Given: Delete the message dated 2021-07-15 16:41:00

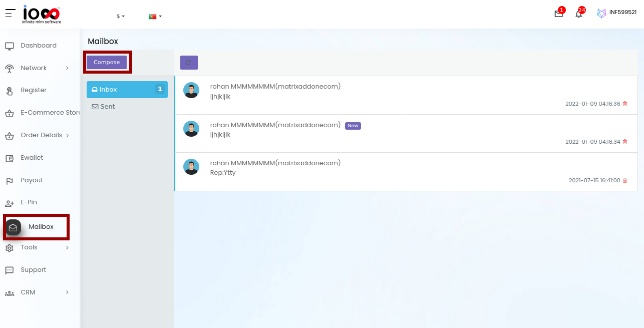Looking at the screenshot, I should (625, 181).
